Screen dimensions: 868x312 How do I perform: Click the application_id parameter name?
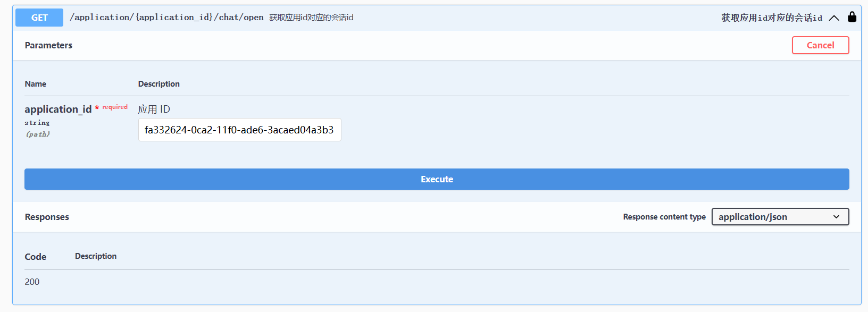(x=58, y=109)
